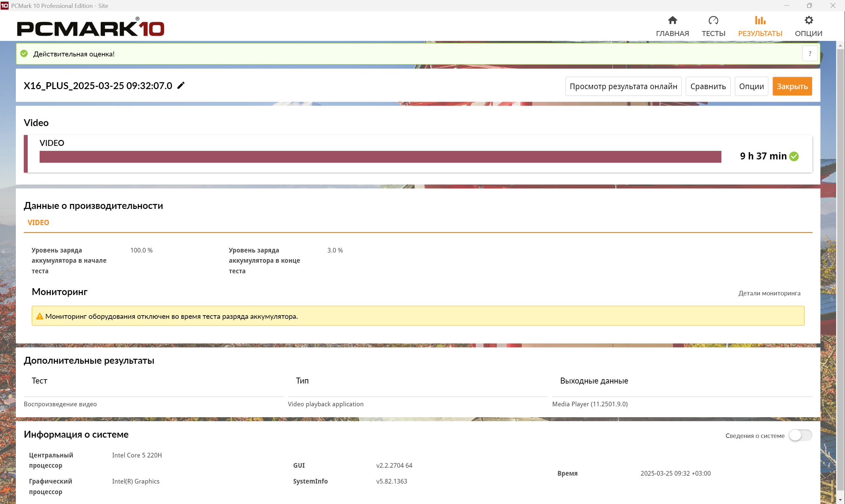
Task: Click the VIDEO battery life result bar
Action: (380, 156)
